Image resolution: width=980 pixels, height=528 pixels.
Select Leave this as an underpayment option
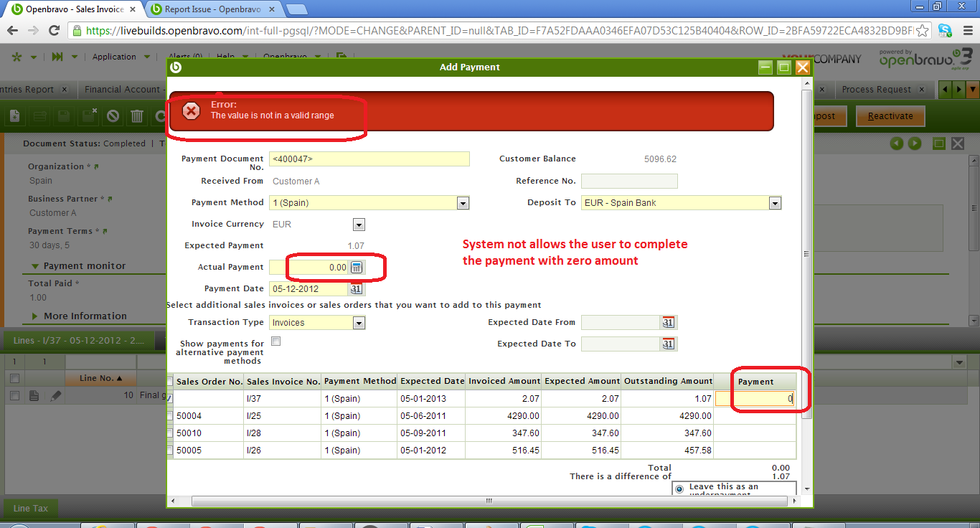pyautogui.click(x=679, y=489)
